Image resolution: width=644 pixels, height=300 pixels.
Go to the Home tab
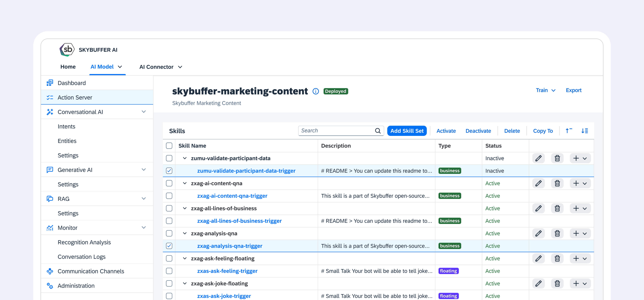[x=68, y=67]
